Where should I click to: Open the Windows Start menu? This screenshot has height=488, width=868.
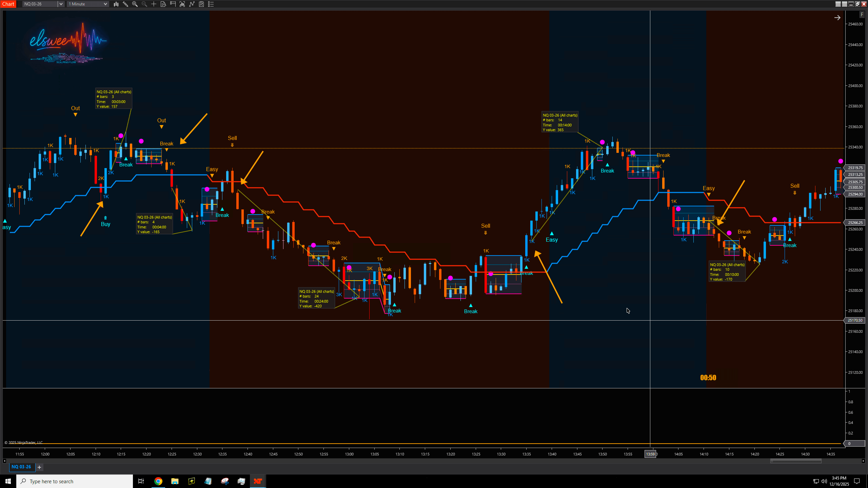(x=8, y=481)
